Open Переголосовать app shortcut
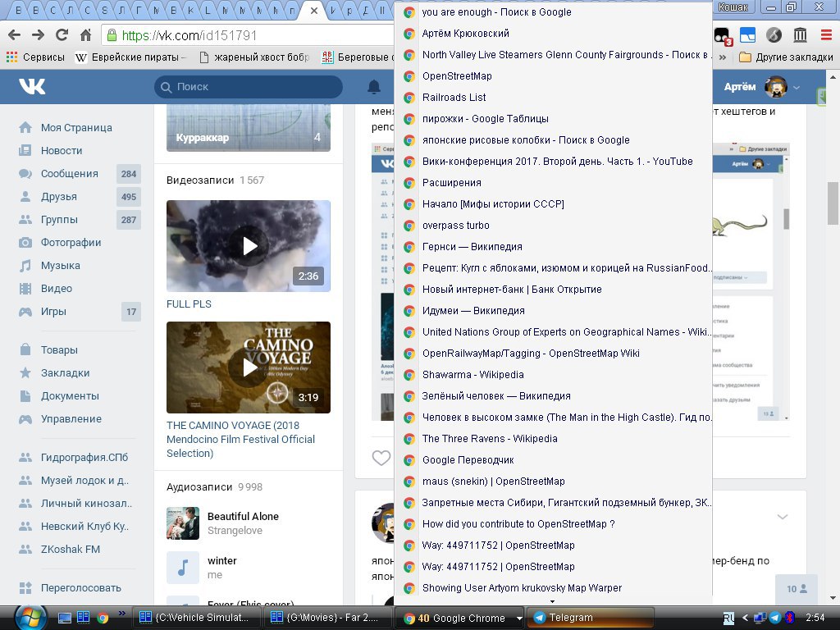Viewport: 840px width, 630px height. pos(81,588)
